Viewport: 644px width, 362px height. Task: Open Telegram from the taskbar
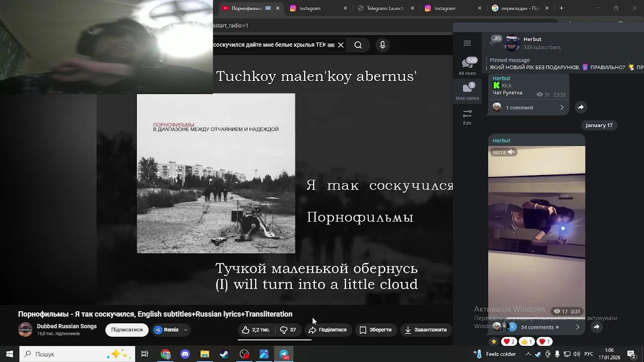tap(284, 354)
